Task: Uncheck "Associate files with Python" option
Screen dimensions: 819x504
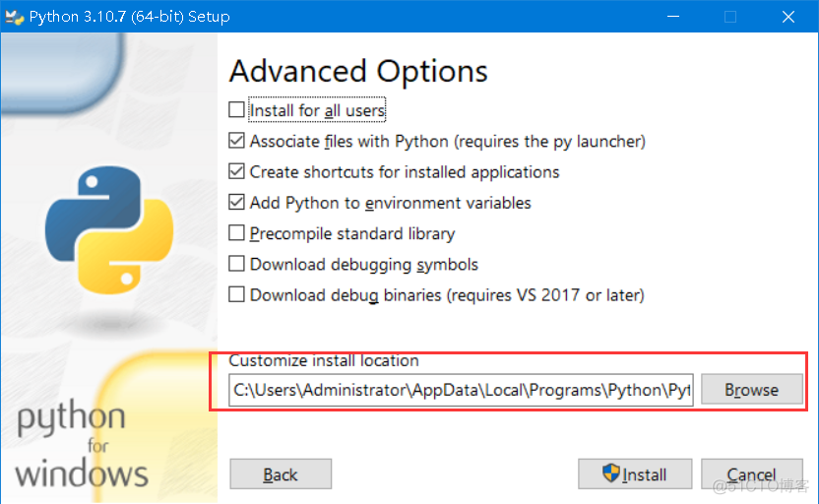Action: [x=236, y=141]
